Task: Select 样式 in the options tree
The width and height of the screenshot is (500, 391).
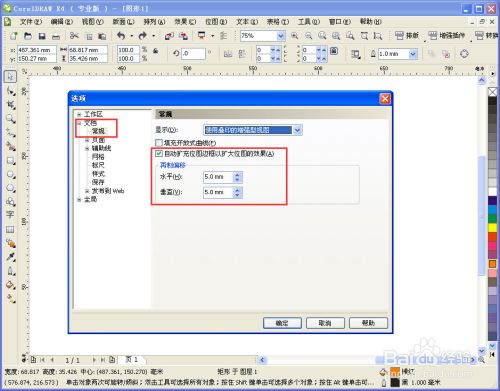Action: [x=98, y=174]
